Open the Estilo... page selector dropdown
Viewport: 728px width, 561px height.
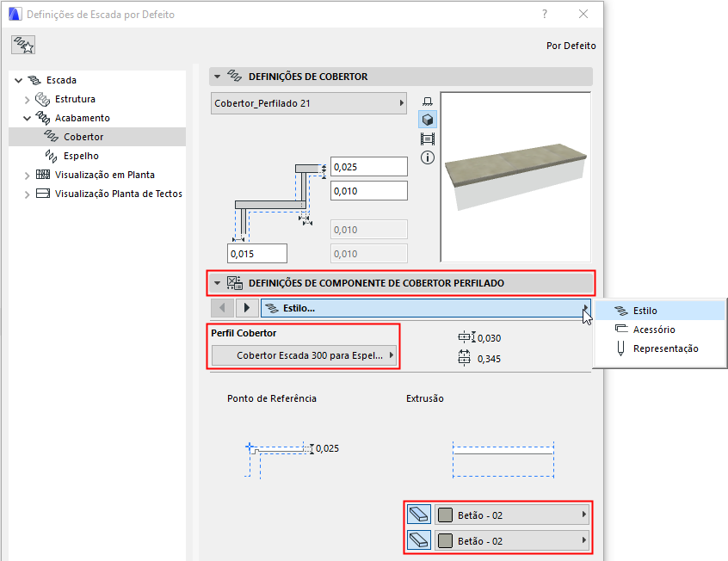point(426,308)
